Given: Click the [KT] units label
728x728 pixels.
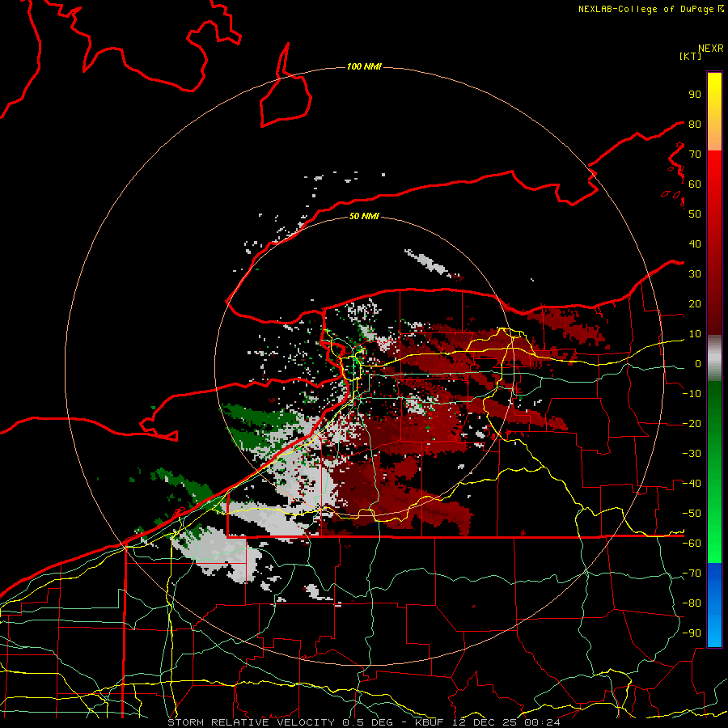Looking at the screenshot, I should tap(691, 56).
